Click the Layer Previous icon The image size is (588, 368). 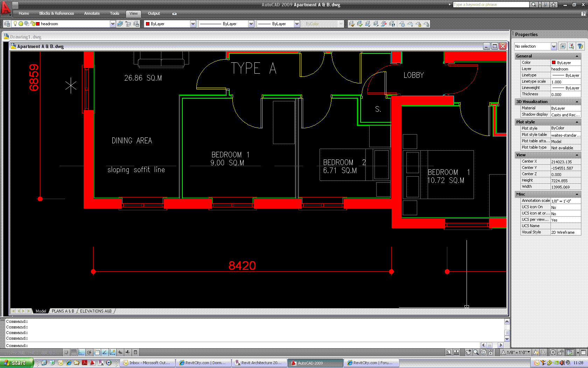click(x=128, y=24)
